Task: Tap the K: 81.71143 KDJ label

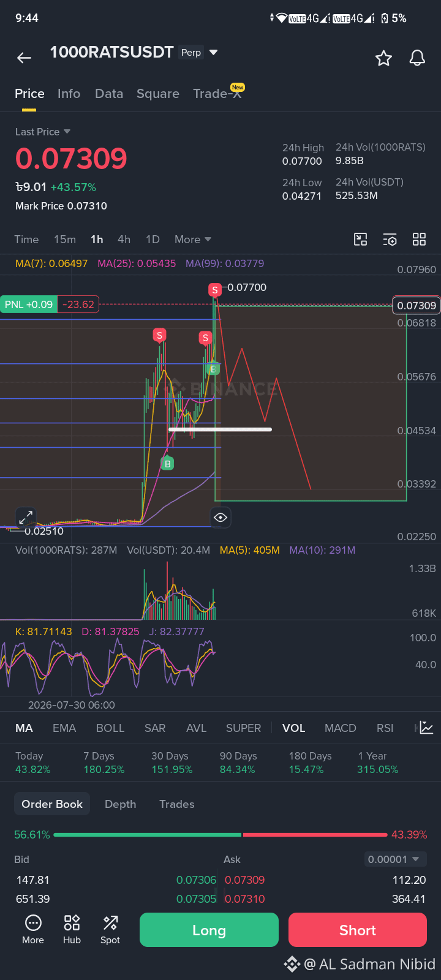Action: coord(43,631)
